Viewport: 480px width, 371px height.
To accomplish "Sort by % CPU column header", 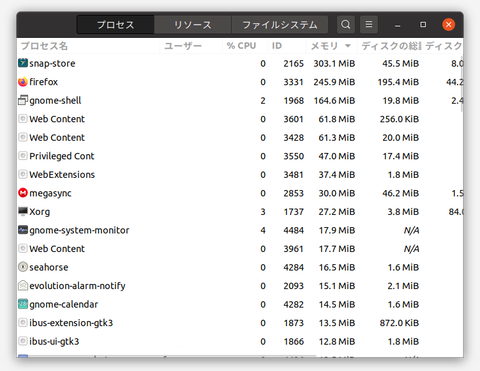I will [245, 46].
